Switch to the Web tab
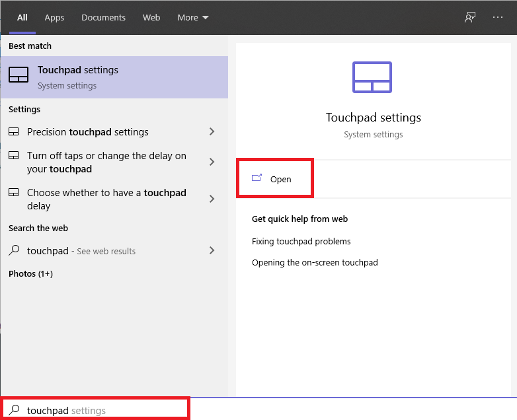 pos(151,17)
